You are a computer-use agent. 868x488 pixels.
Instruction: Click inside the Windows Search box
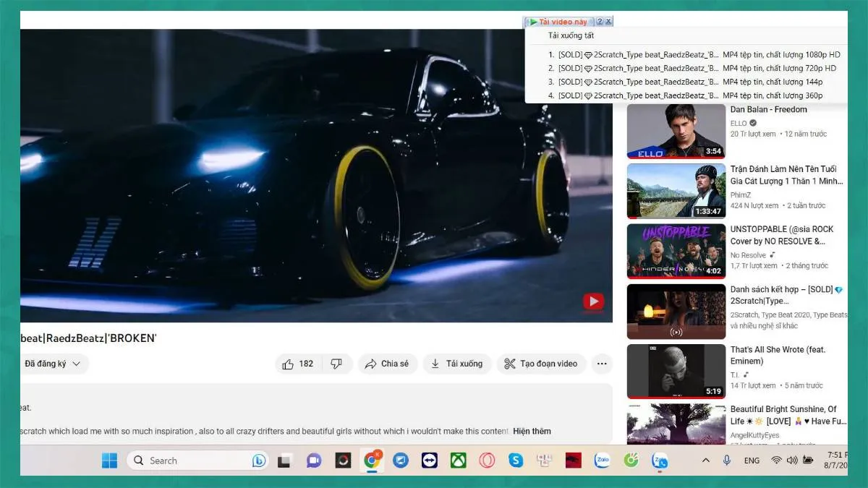click(x=188, y=460)
